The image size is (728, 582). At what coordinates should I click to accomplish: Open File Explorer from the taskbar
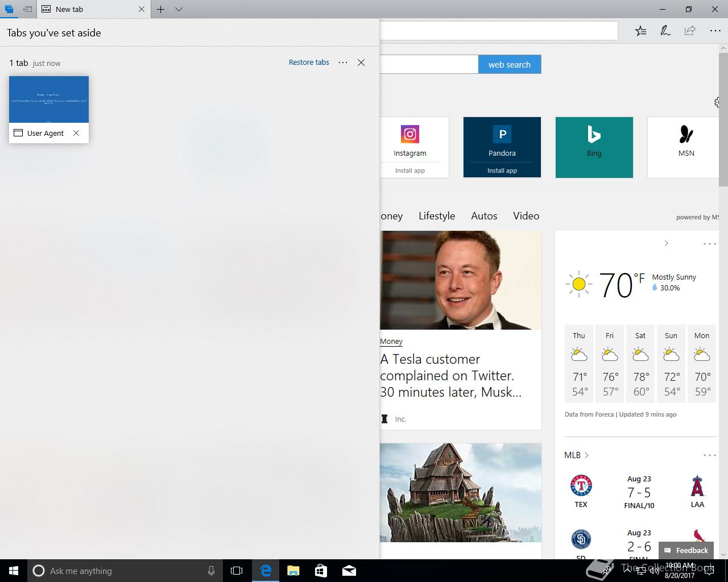point(293,571)
